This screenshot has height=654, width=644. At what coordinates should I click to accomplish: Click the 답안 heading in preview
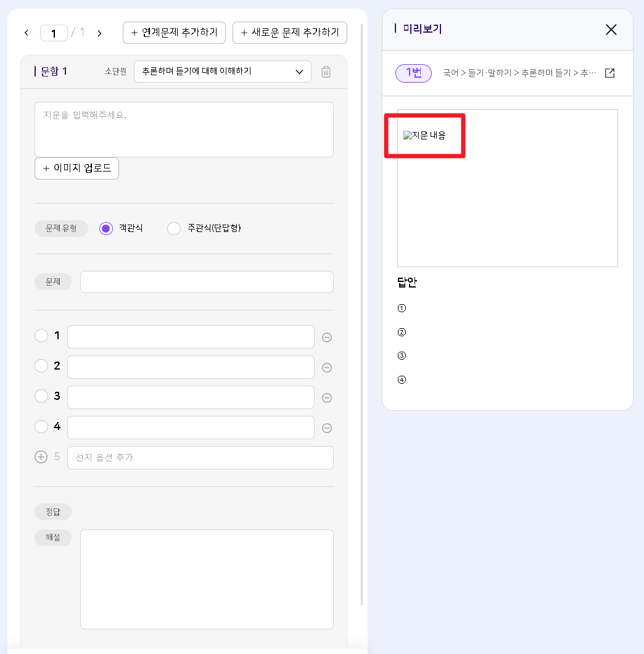point(407,283)
